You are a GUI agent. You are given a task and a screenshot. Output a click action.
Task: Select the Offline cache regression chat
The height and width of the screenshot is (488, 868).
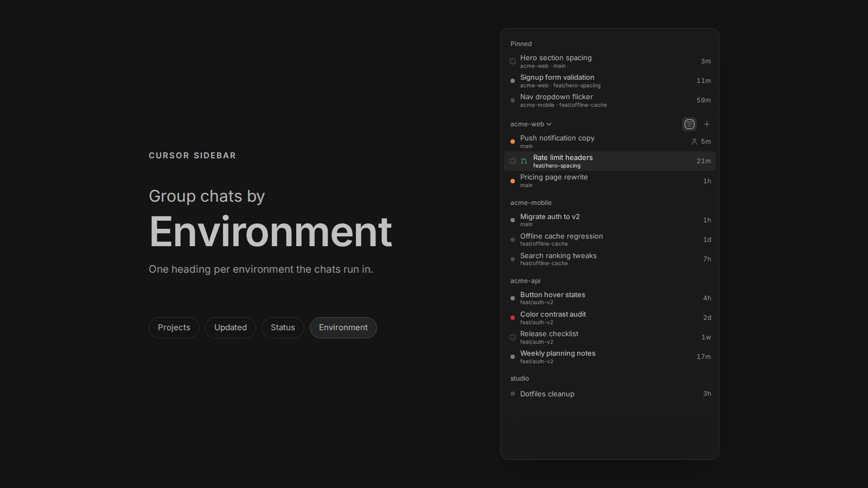tap(610, 240)
